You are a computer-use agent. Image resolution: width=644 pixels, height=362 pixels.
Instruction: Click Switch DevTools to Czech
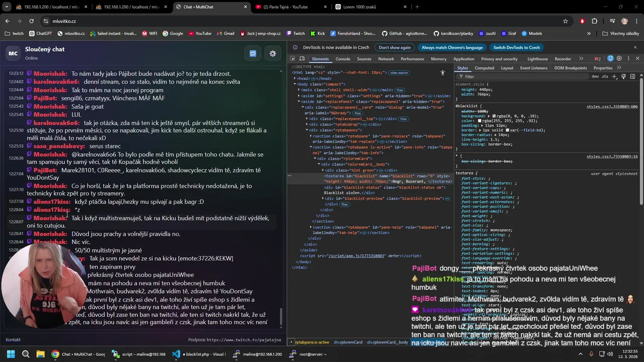[x=516, y=47]
